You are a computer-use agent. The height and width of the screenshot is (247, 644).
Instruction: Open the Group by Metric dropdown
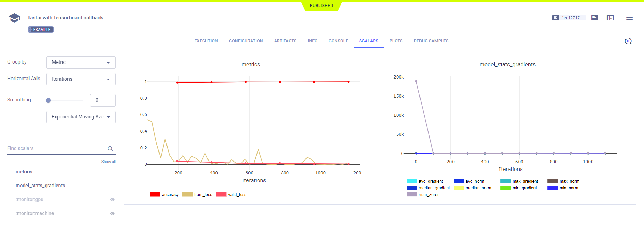[x=81, y=63]
